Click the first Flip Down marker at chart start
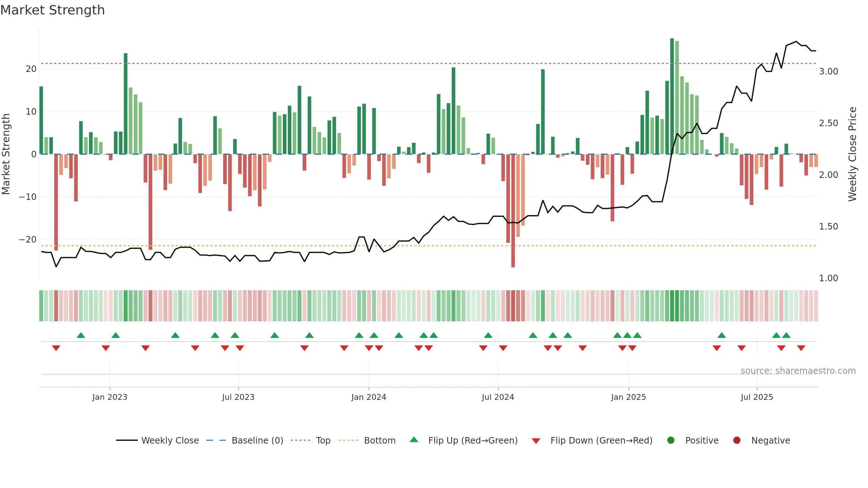The height and width of the screenshot is (488, 868). point(56,348)
